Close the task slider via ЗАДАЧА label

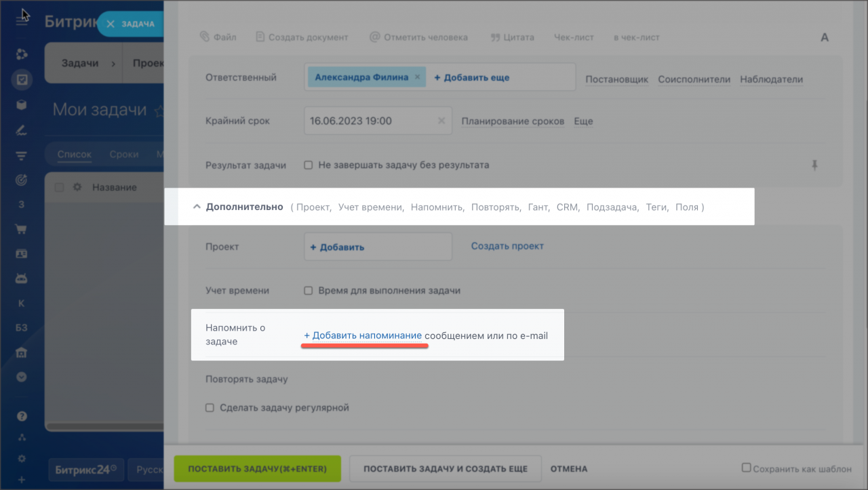click(x=131, y=24)
